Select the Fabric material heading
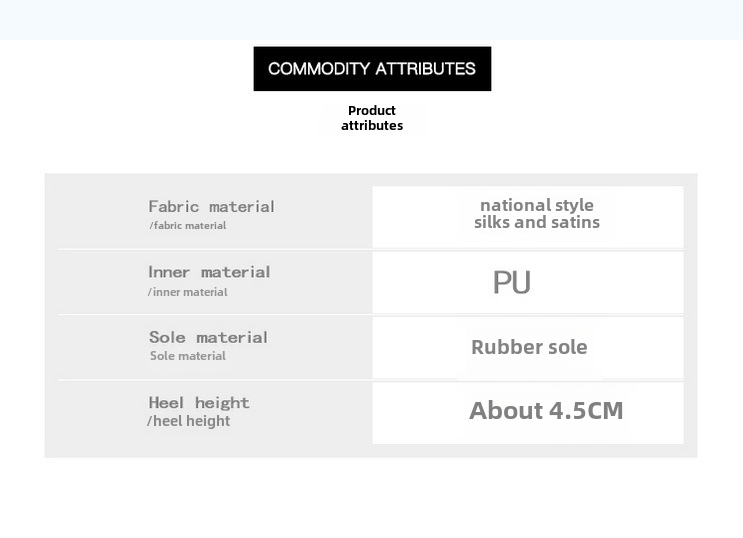743x538 pixels. point(211,206)
